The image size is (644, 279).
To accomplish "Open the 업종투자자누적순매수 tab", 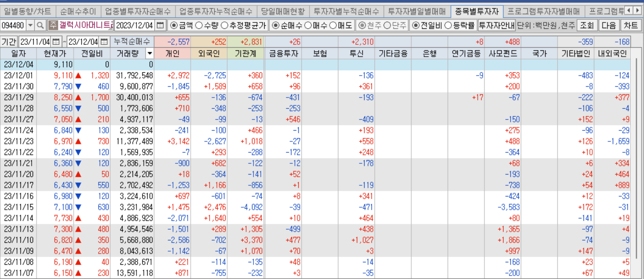I will pyautogui.click(x=215, y=11).
